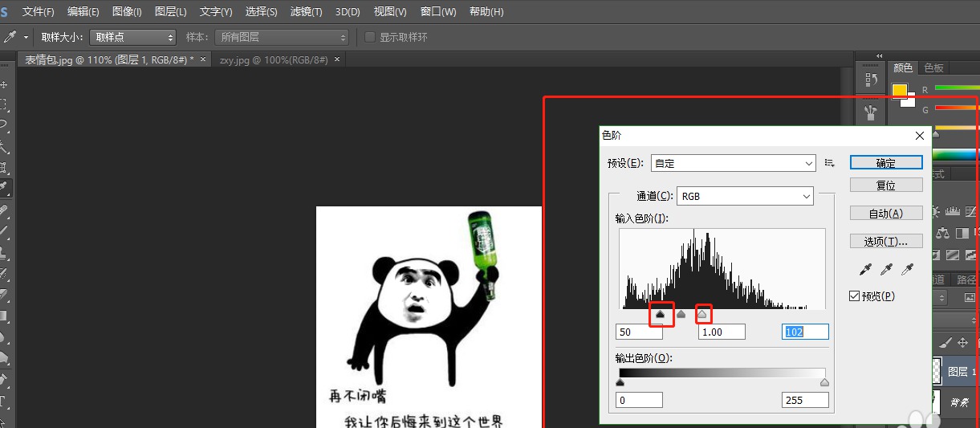Image resolution: width=980 pixels, height=428 pixels.
Task: Open the 文件(F) menu
Action: click(39, 12)
